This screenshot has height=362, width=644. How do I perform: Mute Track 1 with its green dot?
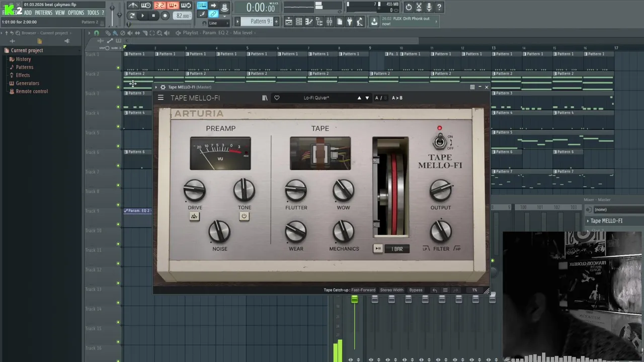click(118, 67)
